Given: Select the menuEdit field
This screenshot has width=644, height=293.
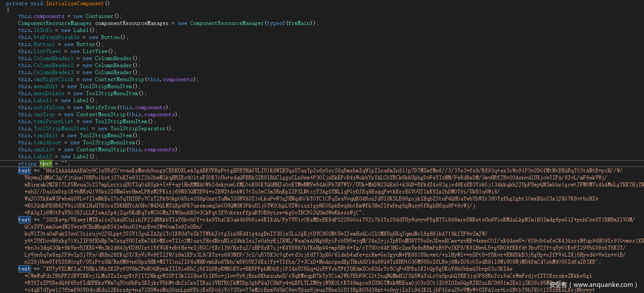Looking at the screenshot, I should [46, 86].
